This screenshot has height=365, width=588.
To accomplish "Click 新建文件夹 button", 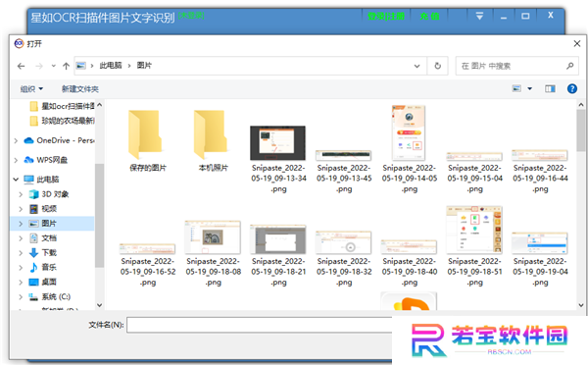I will tap(80, 89).
